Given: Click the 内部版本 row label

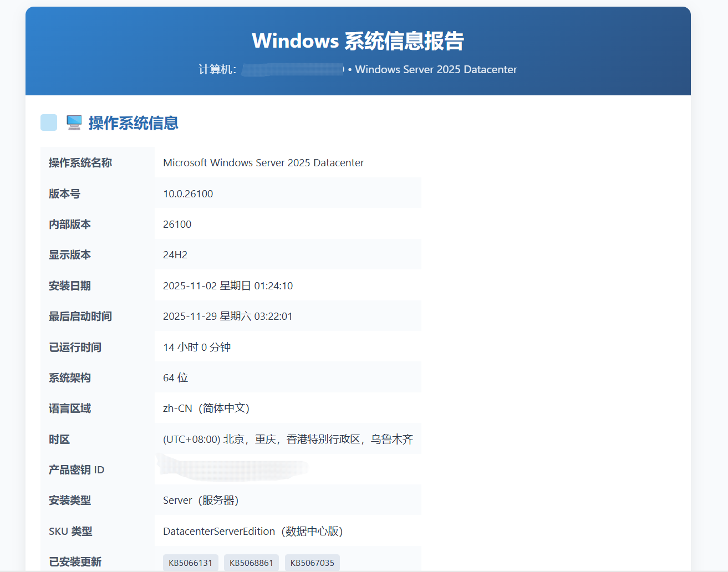Looking at the screenshot, I should click(70, 224).
